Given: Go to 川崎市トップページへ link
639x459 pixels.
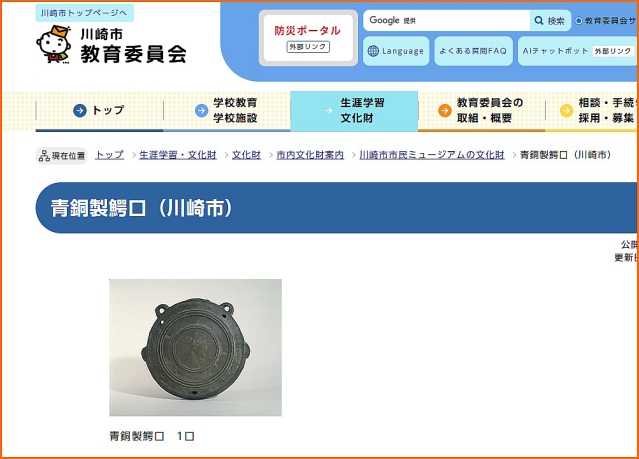Looking at the screenshot, I should (x=83, y=13).
